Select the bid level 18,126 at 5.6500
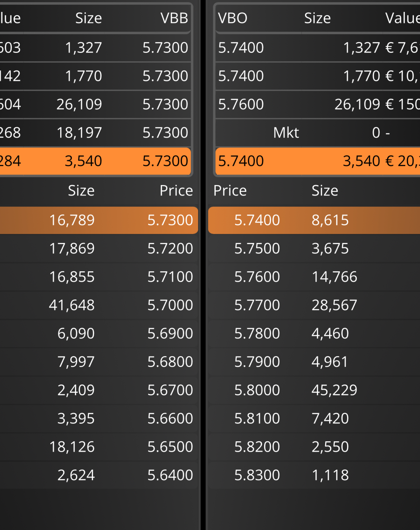Screen dimensions: 420x530 click(99, 447)
